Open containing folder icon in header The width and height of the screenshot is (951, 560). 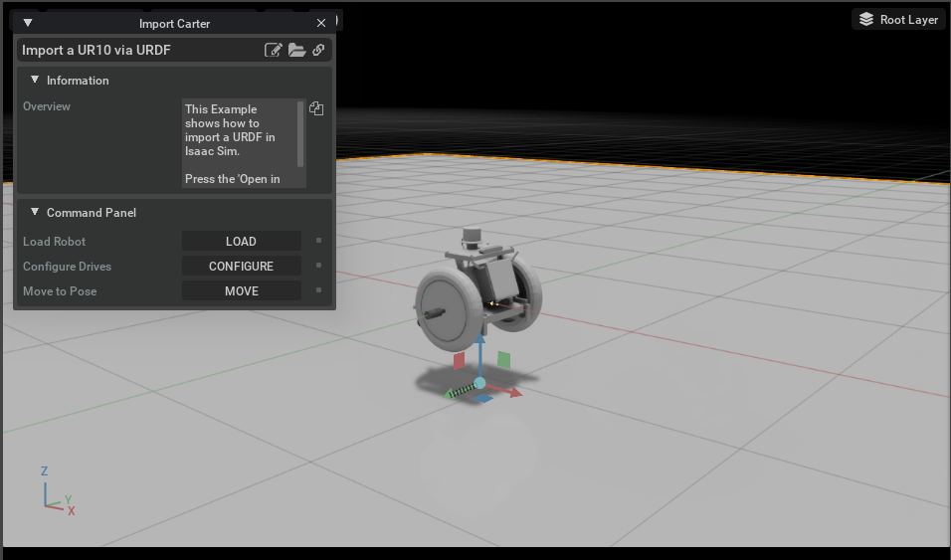[296, 50]
